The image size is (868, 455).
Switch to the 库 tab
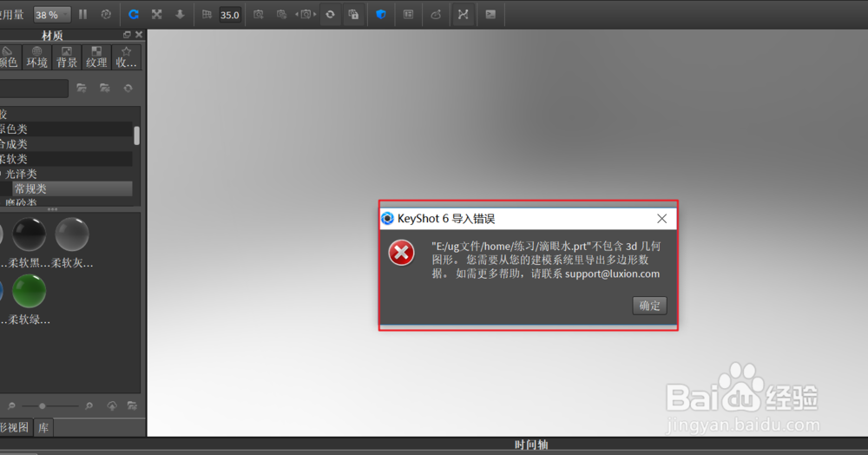[43, 428]
